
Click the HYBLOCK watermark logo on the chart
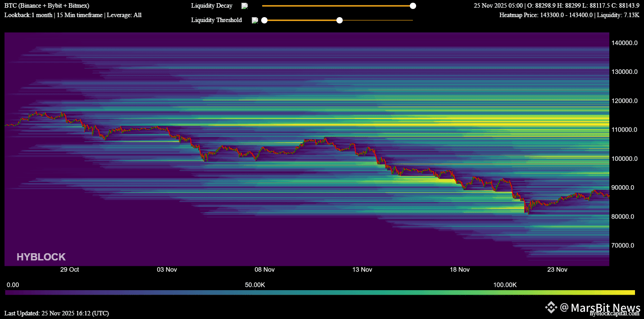41,257
